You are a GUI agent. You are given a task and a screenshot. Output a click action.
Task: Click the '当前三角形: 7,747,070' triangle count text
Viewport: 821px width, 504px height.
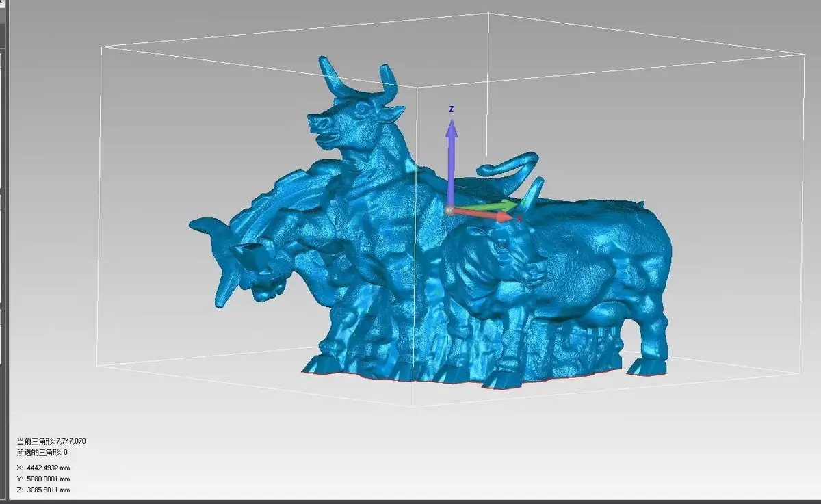pyautogui.click(x=51, y=441)
